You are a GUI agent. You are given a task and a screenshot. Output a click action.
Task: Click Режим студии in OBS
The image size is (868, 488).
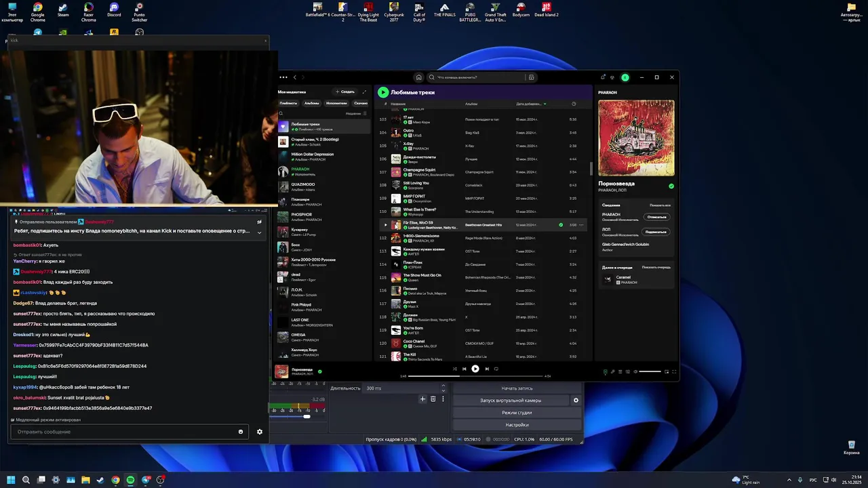click(517, 413)
